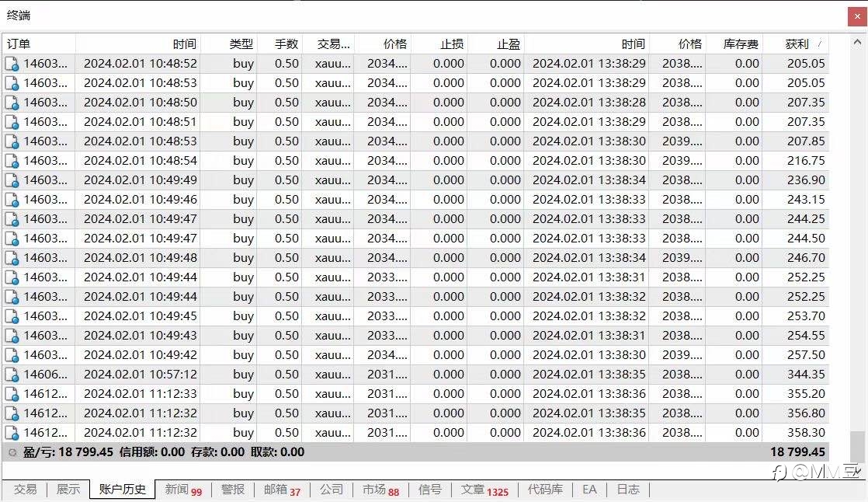Switch to the 交易 tab

26,490
